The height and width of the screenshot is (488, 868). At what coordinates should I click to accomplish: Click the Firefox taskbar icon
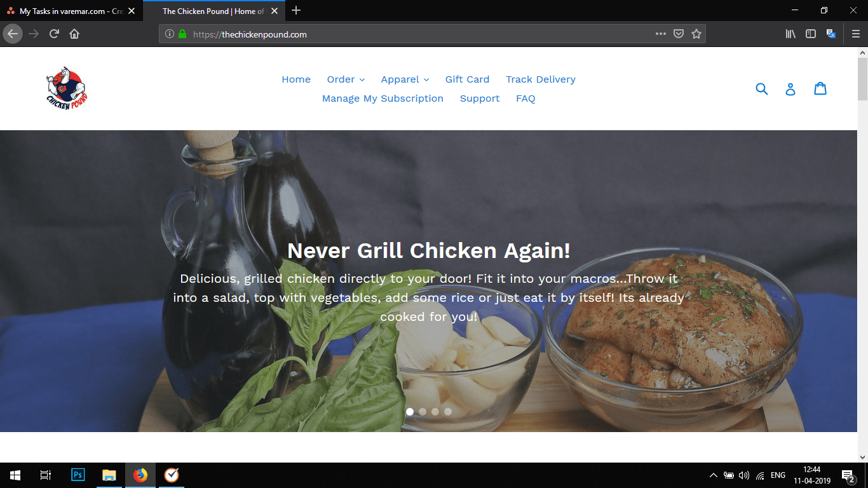(140, 475)
